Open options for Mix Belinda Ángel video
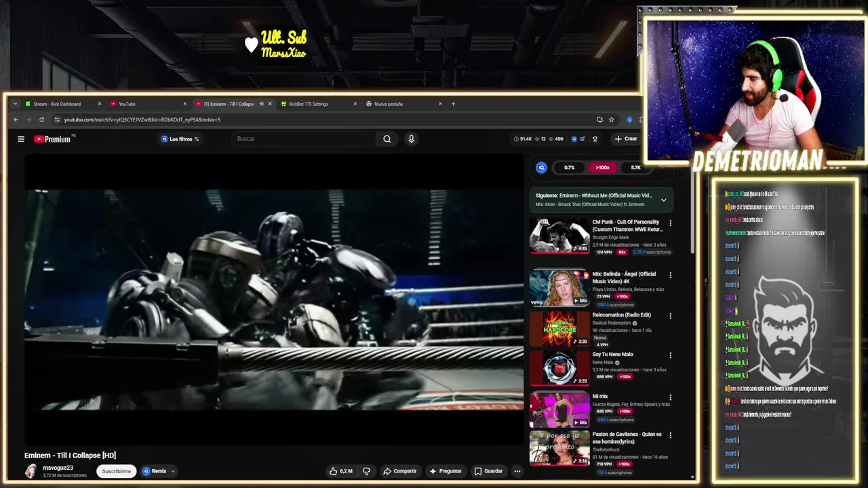Image resolution: width=868 pixels, height=488 pixels. coord(671,275)
